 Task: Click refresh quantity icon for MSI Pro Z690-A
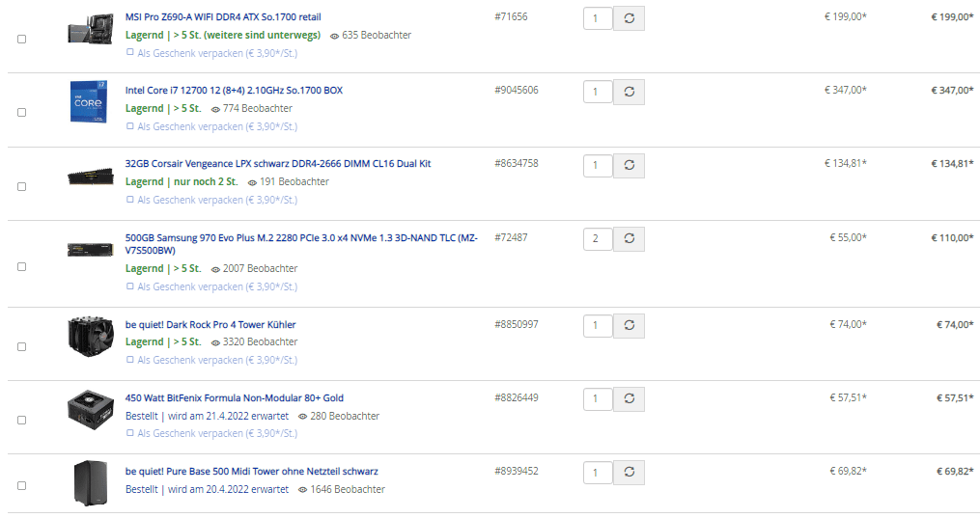(629, 18)
